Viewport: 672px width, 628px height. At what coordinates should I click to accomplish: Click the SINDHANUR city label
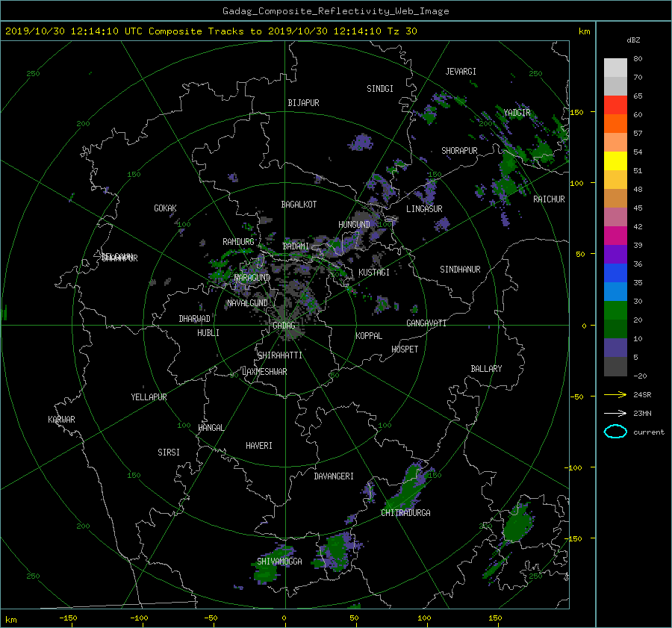click(460, 270)
